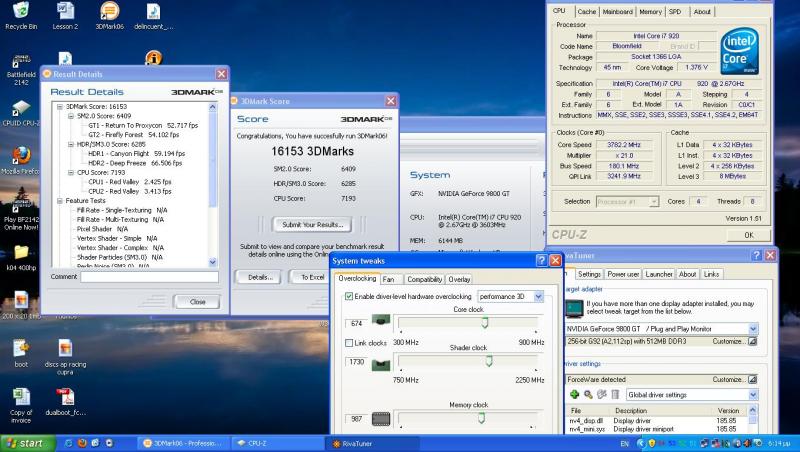Click Firefox icon in Quick Launch bar
The image size is (800, 452).
point(82,443)
